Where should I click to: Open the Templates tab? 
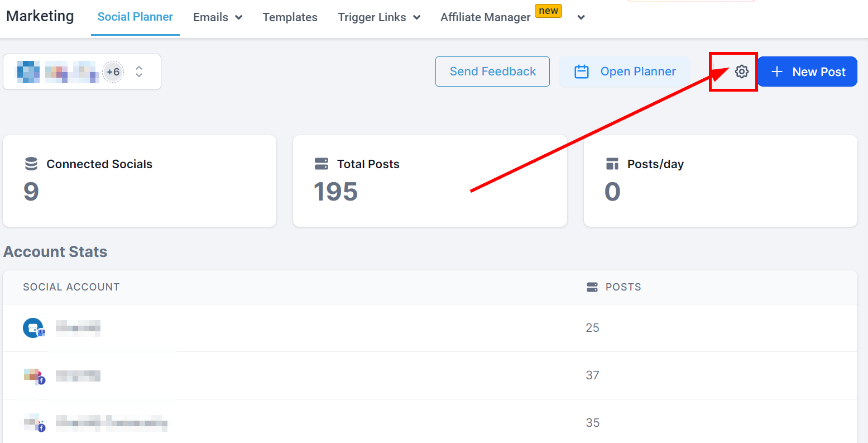click(x=290, y=17)
